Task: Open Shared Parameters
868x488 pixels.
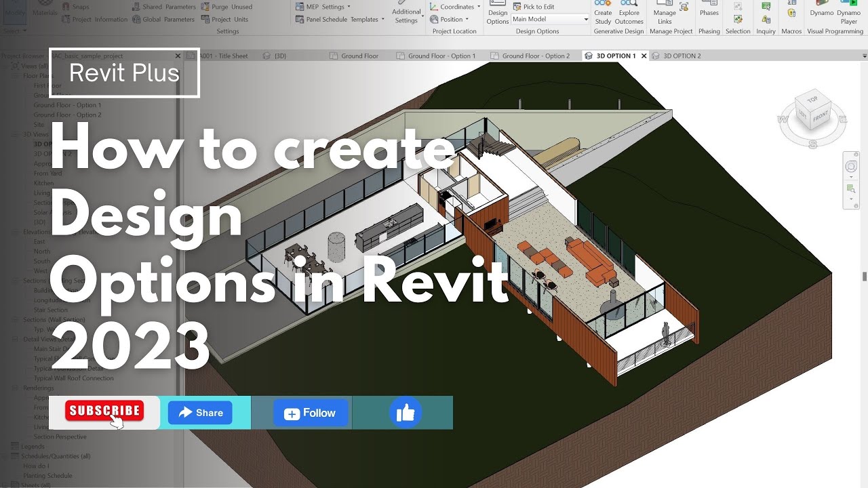Action: [163, 7]
